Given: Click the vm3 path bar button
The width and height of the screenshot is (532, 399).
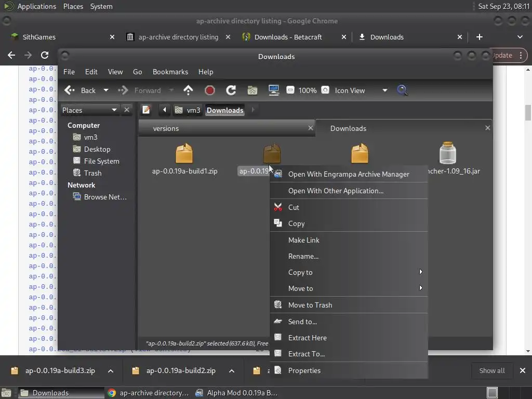Looking at the screenshot, I should pos(188,110).
